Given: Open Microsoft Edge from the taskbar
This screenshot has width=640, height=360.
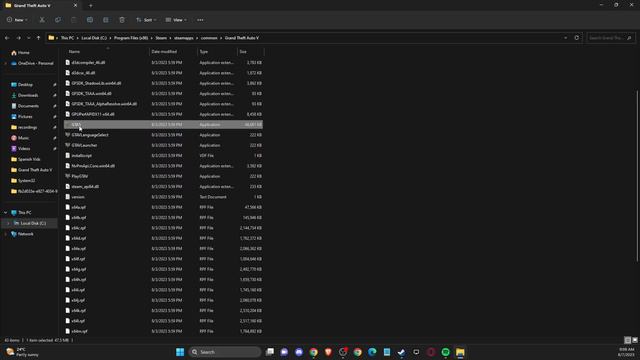Looking at the screenshot, I should 372,352.
